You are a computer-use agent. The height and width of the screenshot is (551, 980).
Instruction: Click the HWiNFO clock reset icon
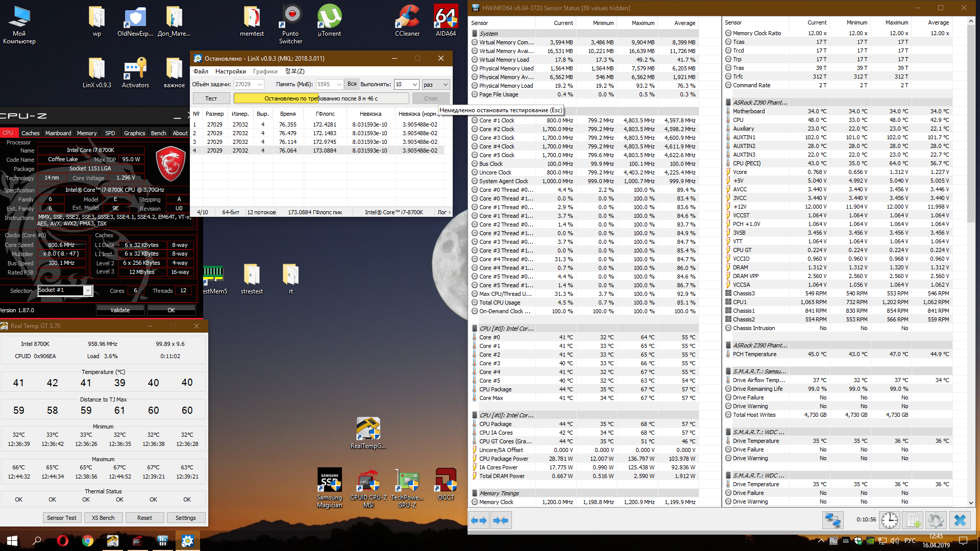pyautogui.click(x=890, y=520)
